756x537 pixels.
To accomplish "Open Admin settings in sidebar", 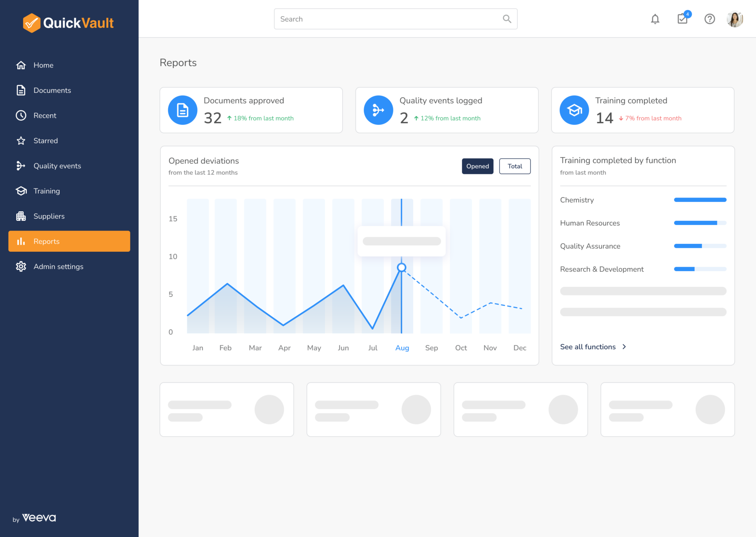I will [x=58, y=267].
